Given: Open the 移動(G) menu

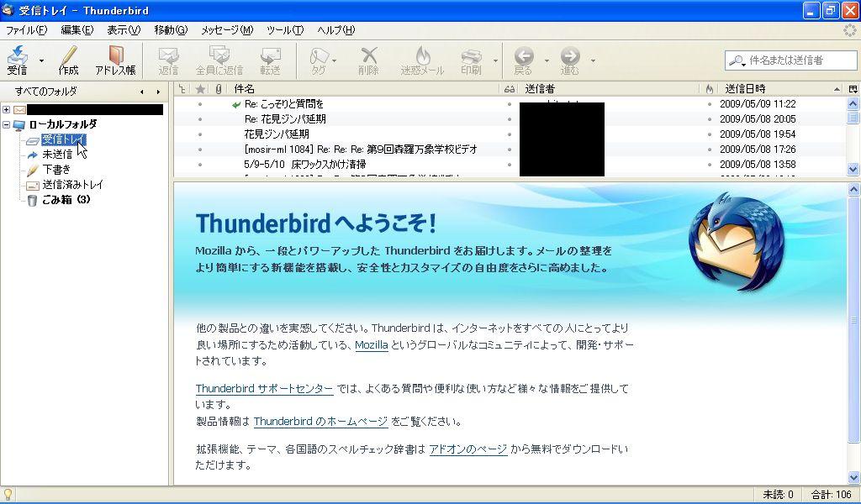Looking at the screenshot, I should pyautogui.click(x=171, y=30).
